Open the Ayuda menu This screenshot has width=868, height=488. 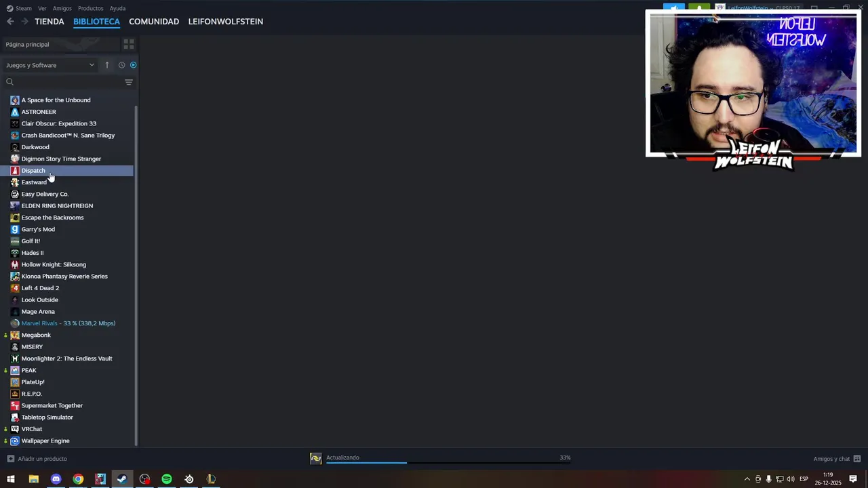click(117, 8)
